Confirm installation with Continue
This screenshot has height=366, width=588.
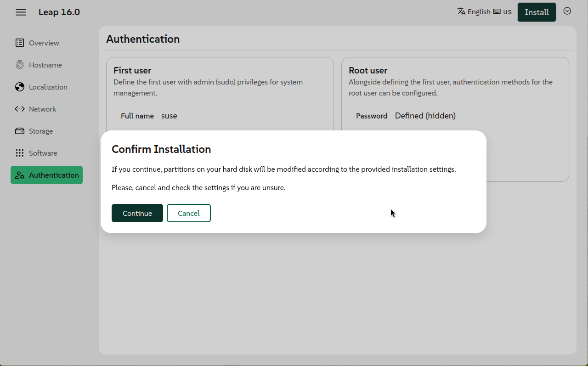point(137,213)
